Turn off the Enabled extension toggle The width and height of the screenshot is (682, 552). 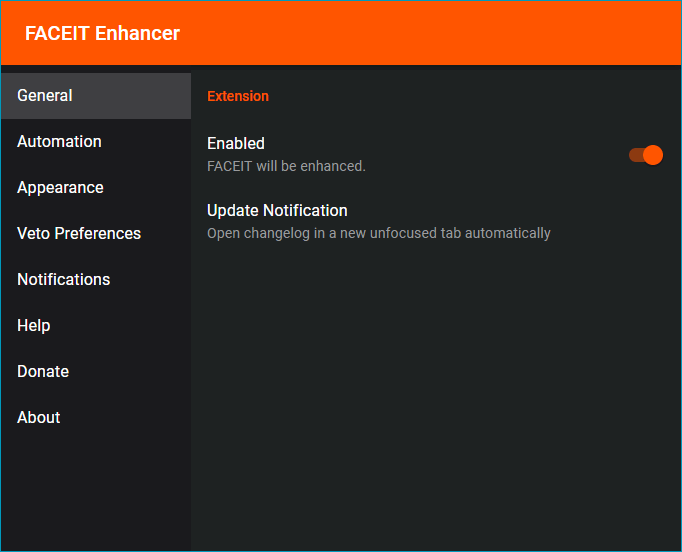point(646,155)
